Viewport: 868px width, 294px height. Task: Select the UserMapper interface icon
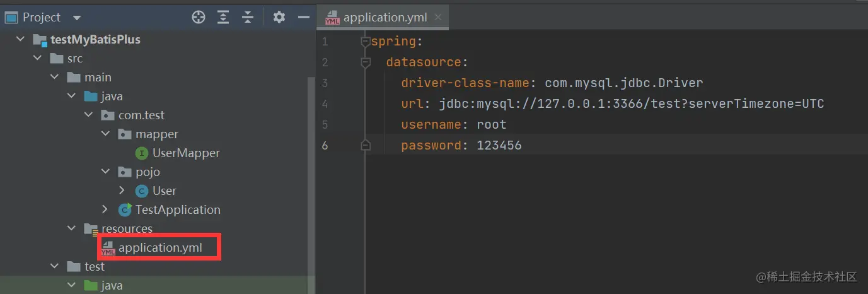coord(142,153)
